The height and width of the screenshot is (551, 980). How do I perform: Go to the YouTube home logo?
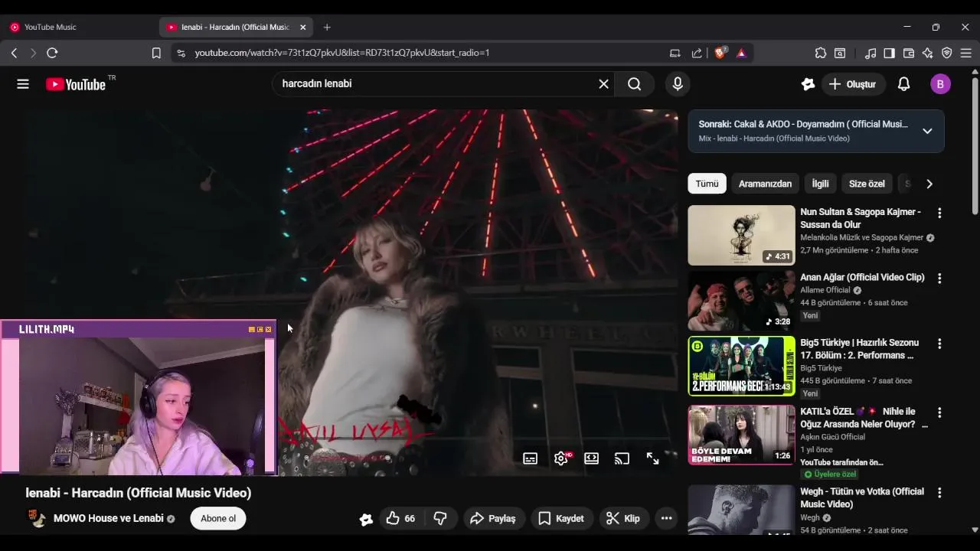pos(76,84)
